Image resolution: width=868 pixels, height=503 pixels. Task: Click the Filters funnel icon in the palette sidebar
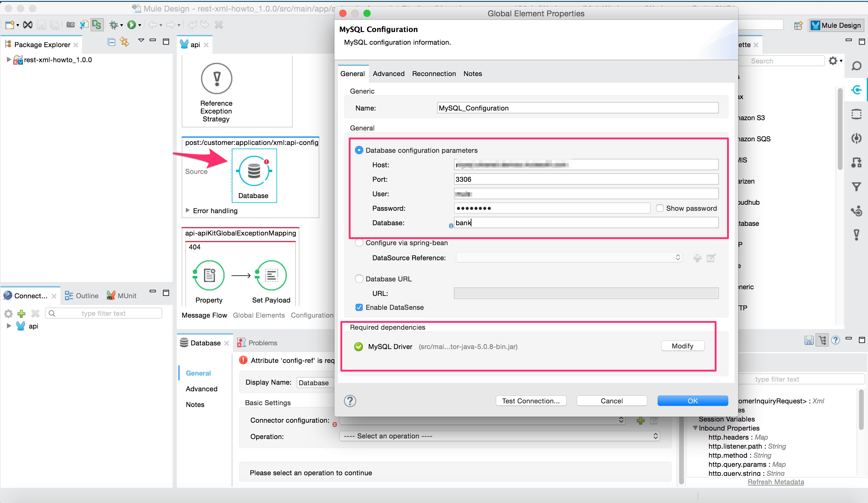(857, 187)
